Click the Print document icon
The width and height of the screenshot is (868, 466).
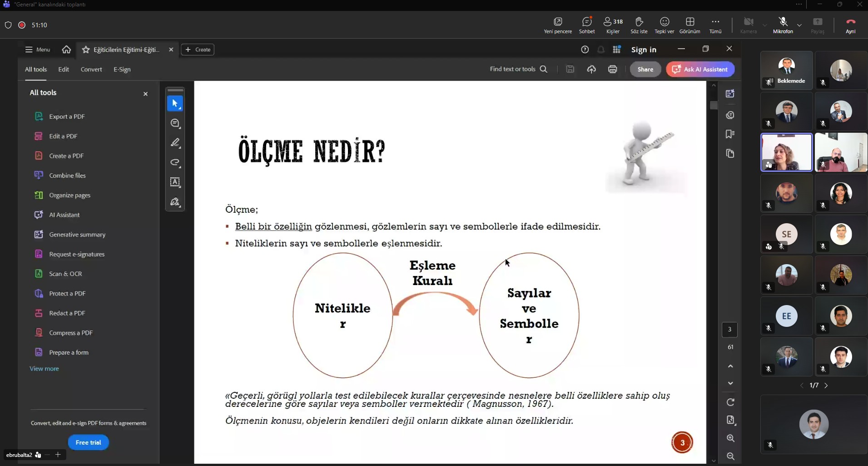pyautogui.click(x=612, y=69)
